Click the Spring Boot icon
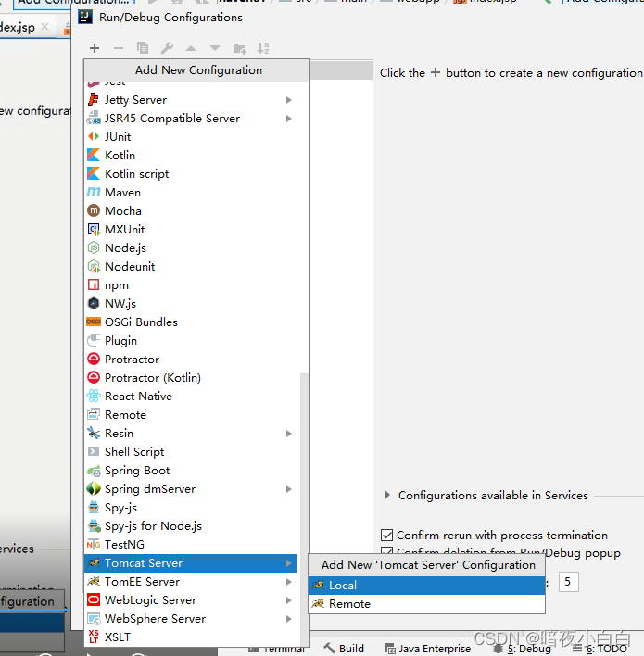644x656 pixels. point(94,471)
